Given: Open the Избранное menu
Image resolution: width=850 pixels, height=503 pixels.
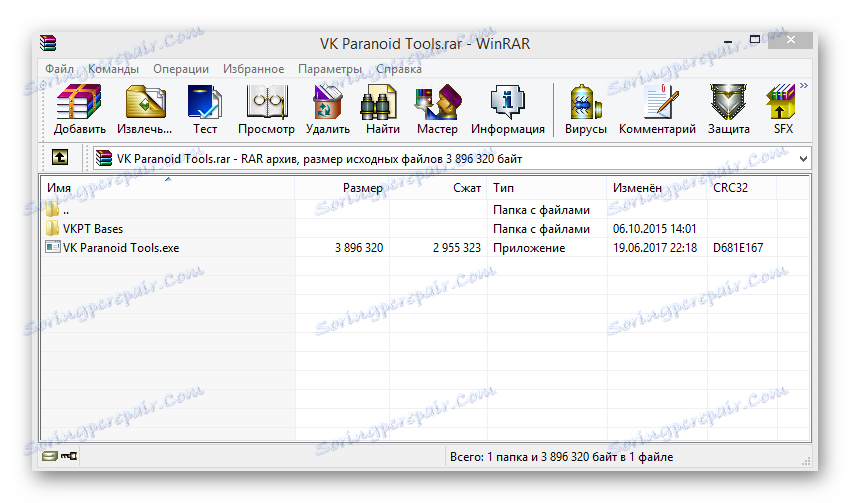Looking at the screenshot, I should click(x=253, y=69).
